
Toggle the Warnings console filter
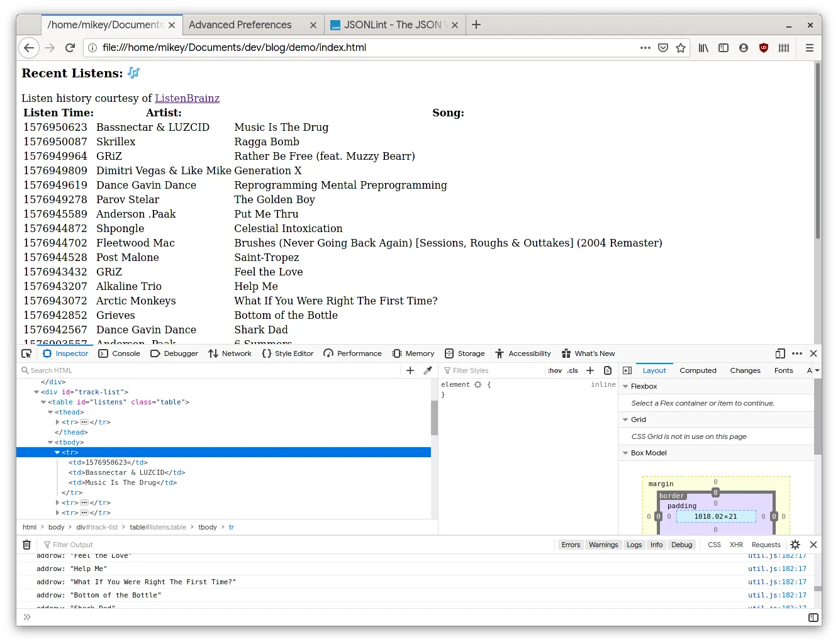603,545
